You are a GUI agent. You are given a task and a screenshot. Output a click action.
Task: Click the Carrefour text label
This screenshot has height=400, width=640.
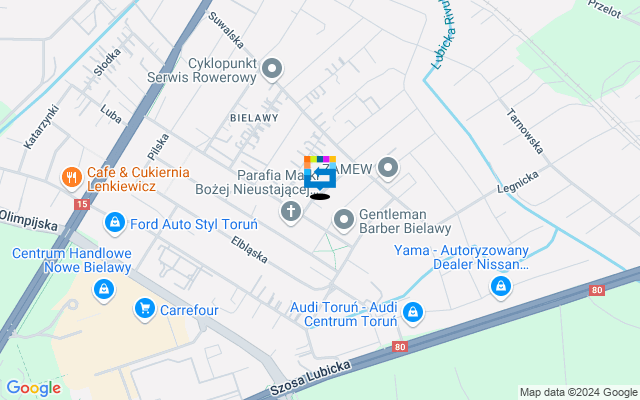click(x=189, y=310)
